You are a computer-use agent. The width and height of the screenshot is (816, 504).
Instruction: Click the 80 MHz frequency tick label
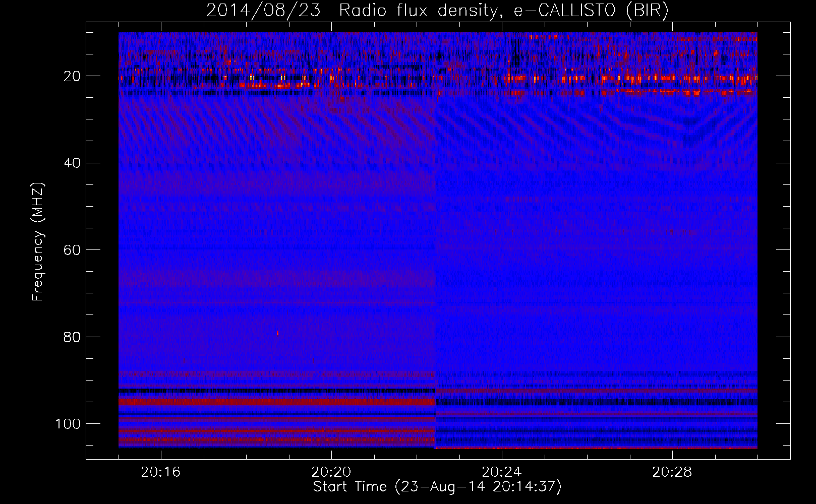click(x=72, y=337)
